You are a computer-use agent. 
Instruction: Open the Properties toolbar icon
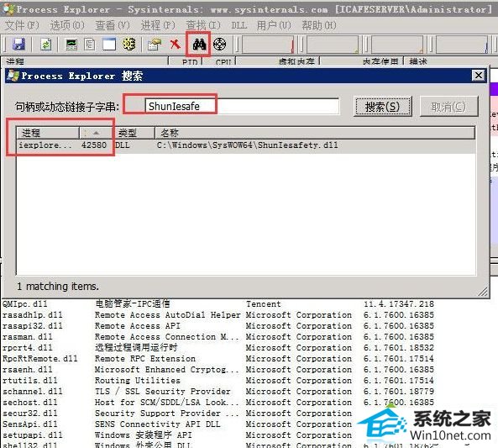155,44
